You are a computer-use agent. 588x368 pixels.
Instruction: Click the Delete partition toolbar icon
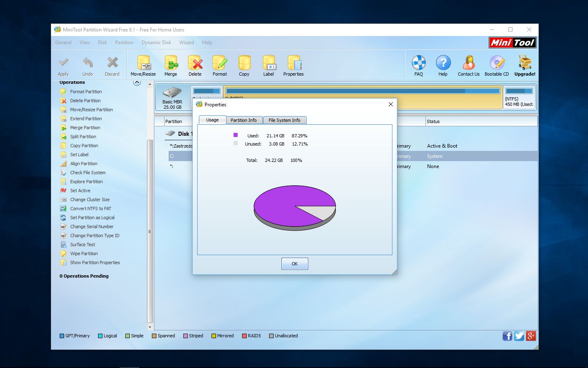pos(195,63)
